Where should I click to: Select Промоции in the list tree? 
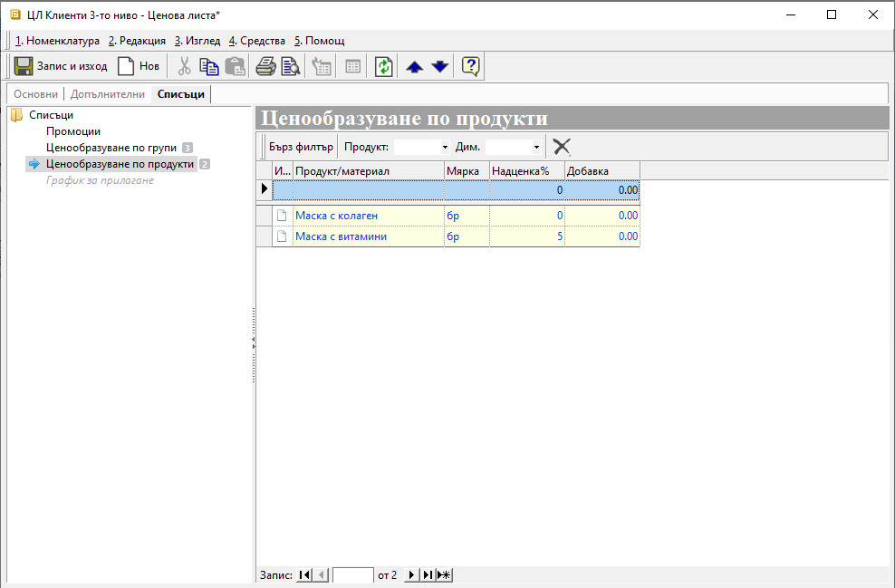[x=73, y=131]
